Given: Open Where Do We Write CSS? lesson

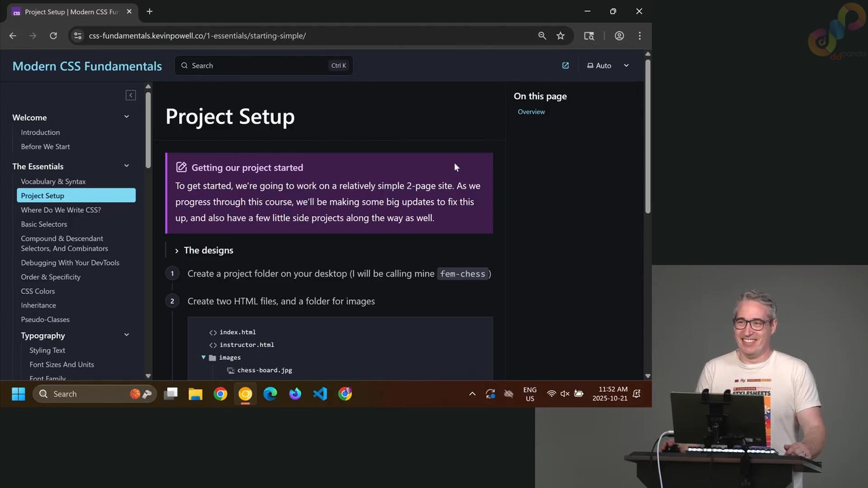Looking at the screenshot, I should (x=61, y=210).
